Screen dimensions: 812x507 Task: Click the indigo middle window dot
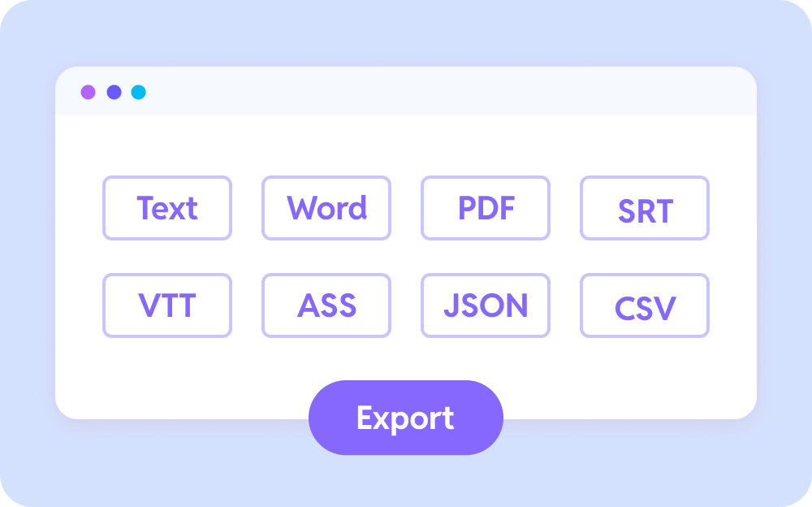pyautogui.click(x=114, y=93)
